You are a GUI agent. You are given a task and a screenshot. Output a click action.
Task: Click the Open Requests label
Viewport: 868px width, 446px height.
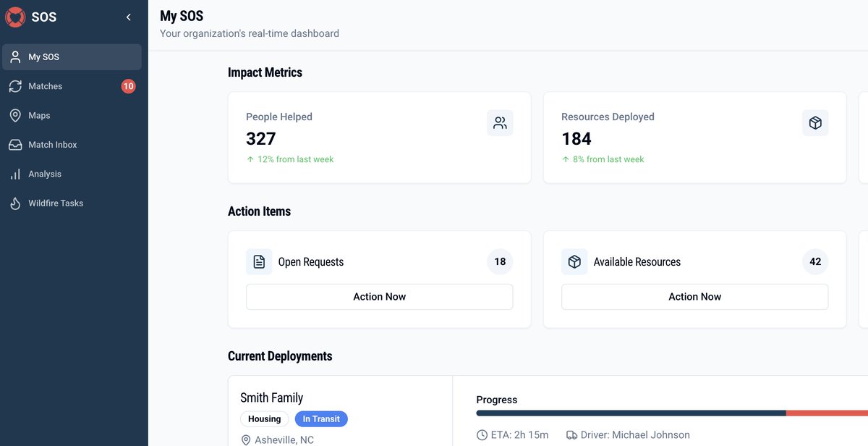pos(311,262)
